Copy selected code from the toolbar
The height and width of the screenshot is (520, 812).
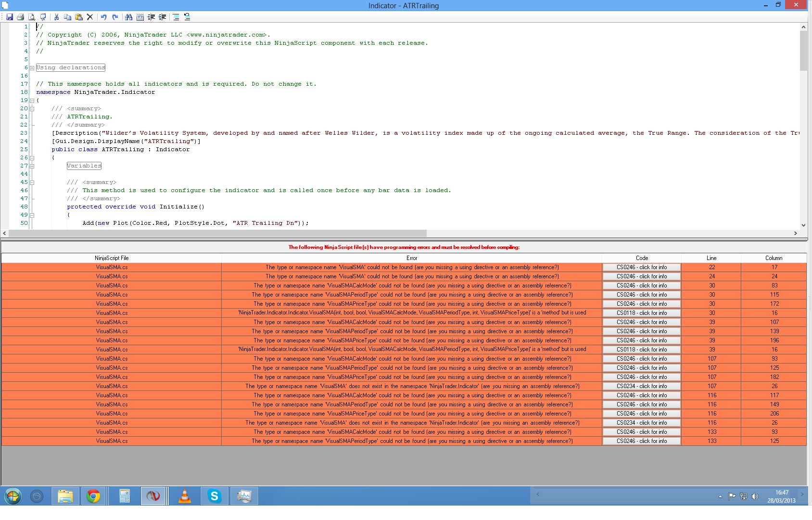pyautogui.click(x=67, y=17)
